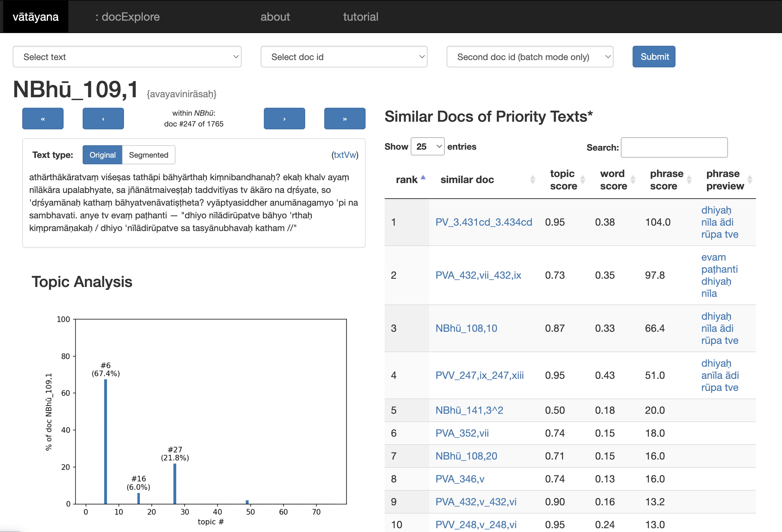Select Original text type

point(102,155)
